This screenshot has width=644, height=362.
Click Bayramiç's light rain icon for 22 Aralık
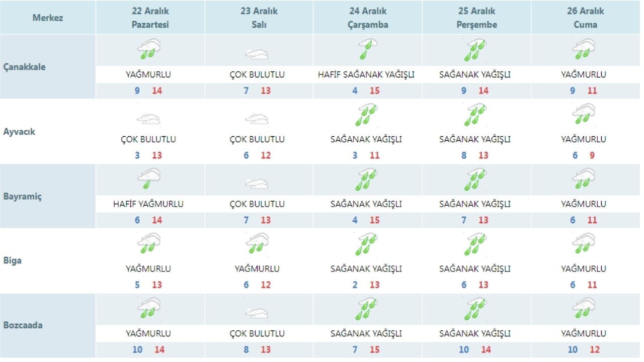pos(149,178)
